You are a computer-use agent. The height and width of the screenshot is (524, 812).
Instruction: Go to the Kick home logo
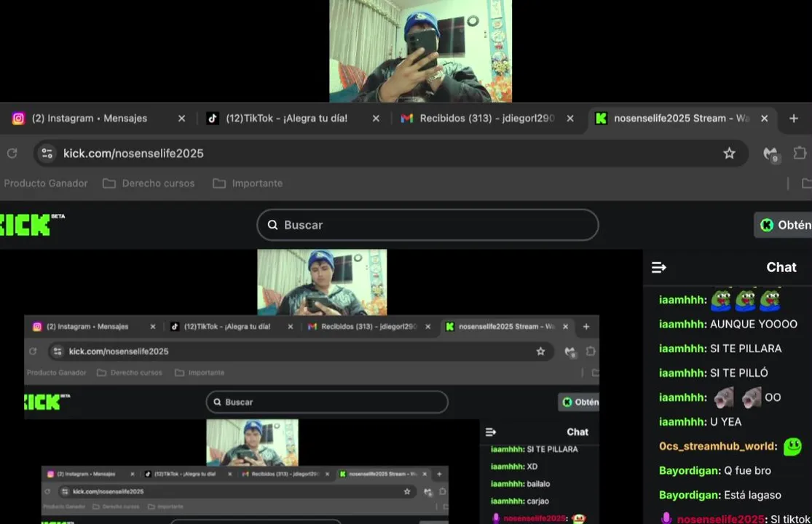[32, 224]
